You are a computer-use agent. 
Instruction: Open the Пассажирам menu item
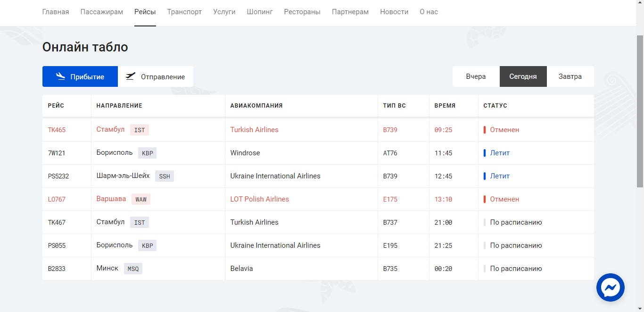pyautogui.click(x=102, y=12)
